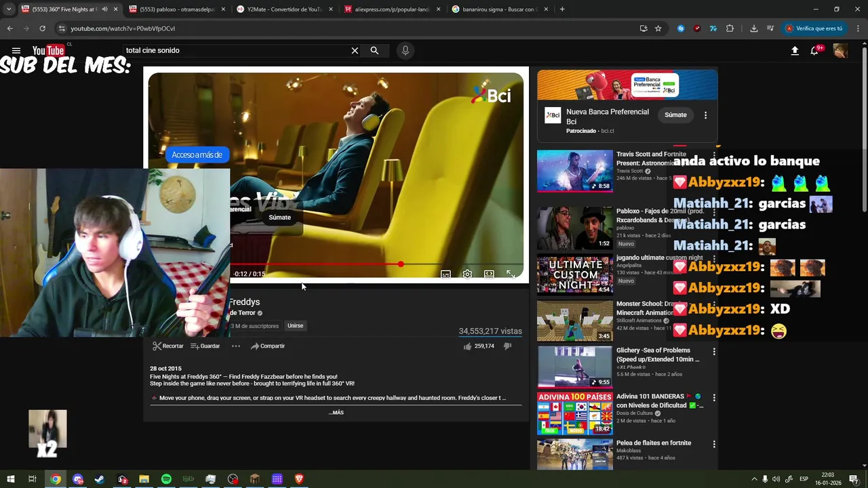Open options for Glichery video
This screenshot has height=488, width=868.
(x=713, y=352)
